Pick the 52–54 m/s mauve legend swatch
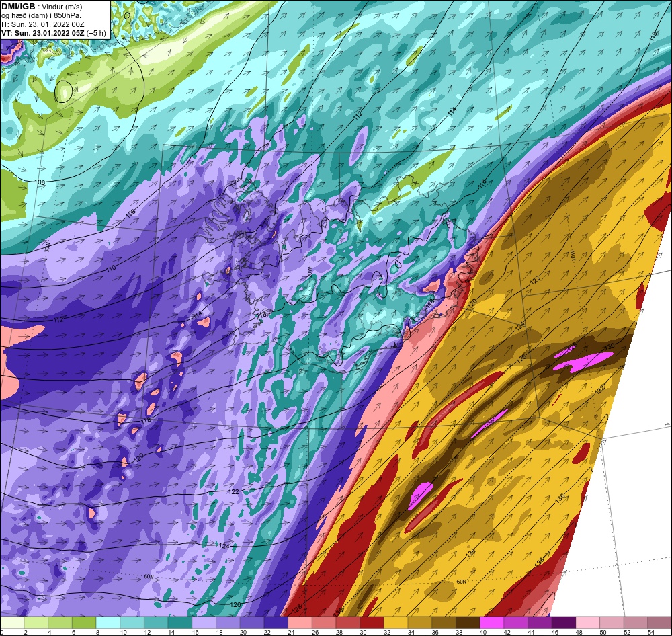The image size is (672, 636). coord(636,623)
